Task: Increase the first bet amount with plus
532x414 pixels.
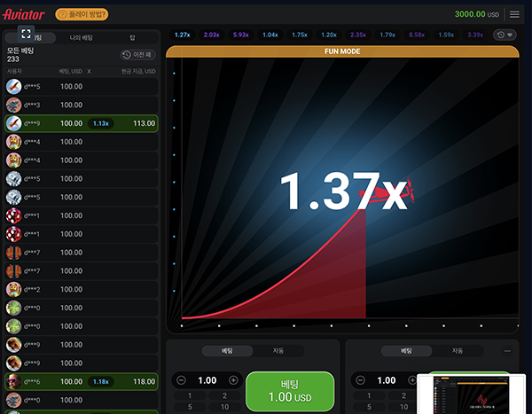Action: coord(233,379)
